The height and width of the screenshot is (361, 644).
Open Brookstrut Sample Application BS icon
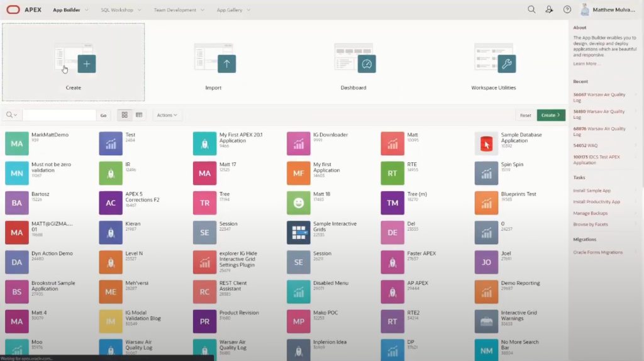coord(17,292)
